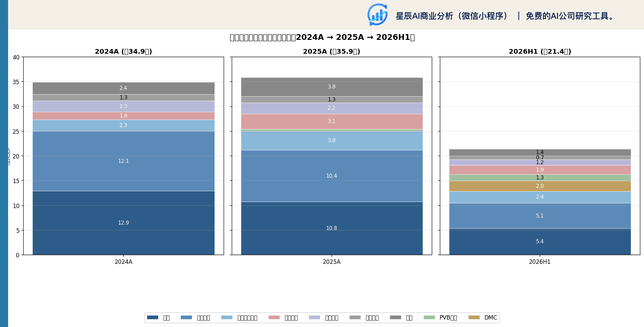Click the darkest navy blue legend swatch
This screenshot has width=644, height=327.
pyautogui.click(x=152, y=318)
